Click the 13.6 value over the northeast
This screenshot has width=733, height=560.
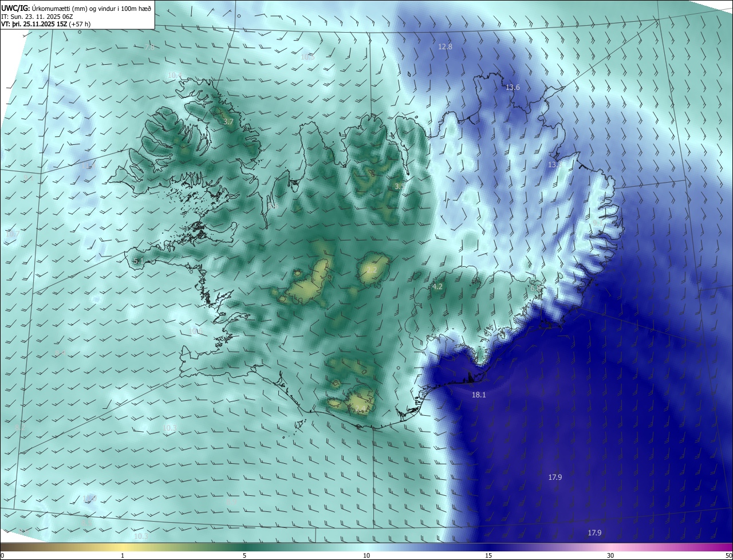point(513,88)
